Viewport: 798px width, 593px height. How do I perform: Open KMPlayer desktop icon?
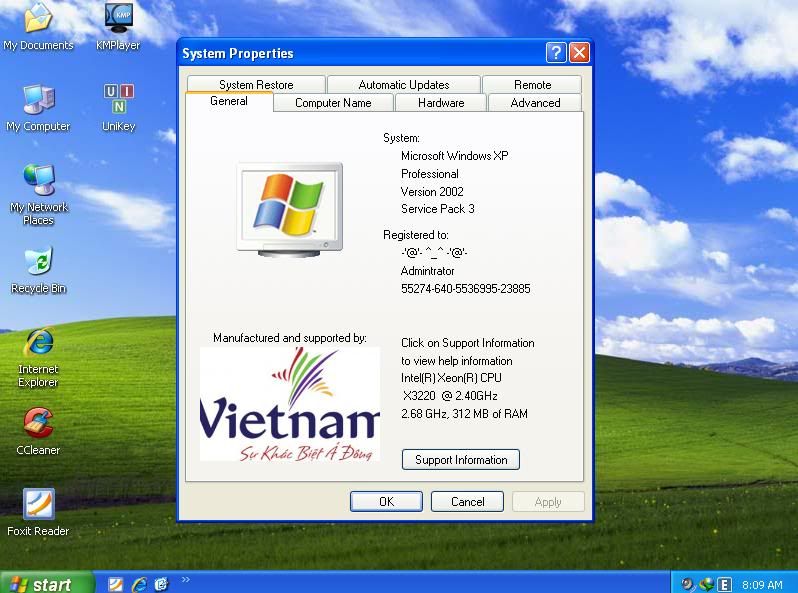click(118, 25)
